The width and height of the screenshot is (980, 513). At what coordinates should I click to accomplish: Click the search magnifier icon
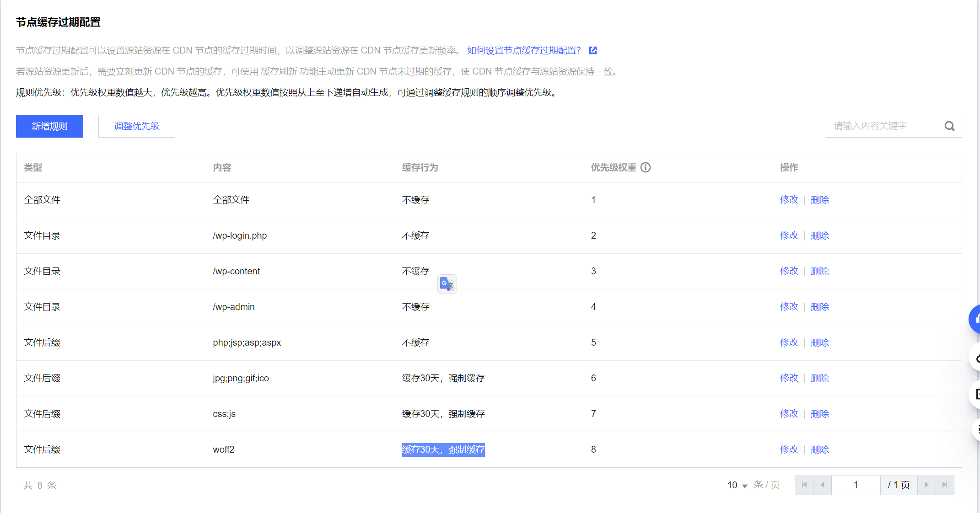coord(949,126)
